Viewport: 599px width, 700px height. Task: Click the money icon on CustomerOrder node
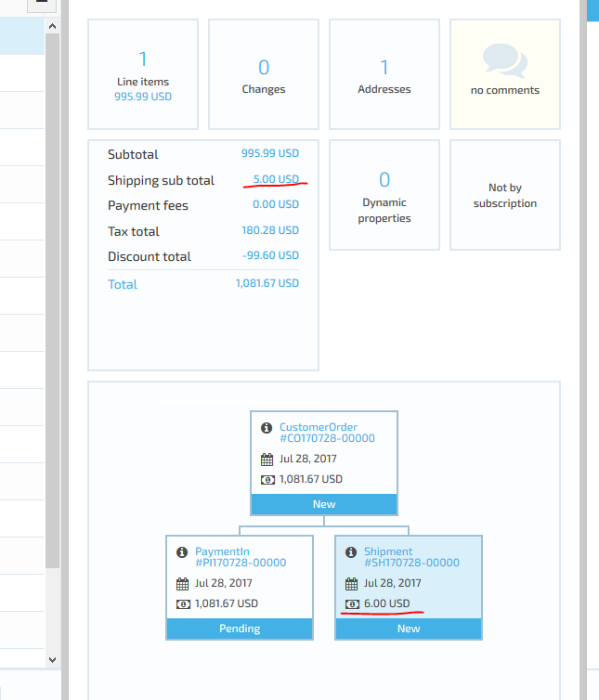(267, 480)
